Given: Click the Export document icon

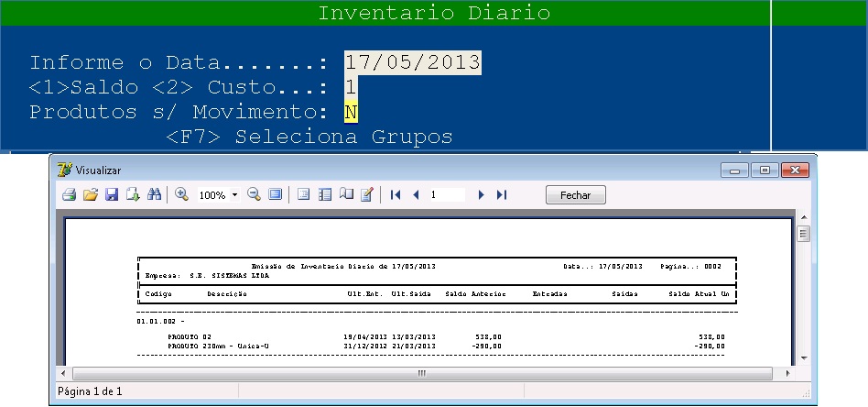Looking at the screenshot, I should 133,195.
